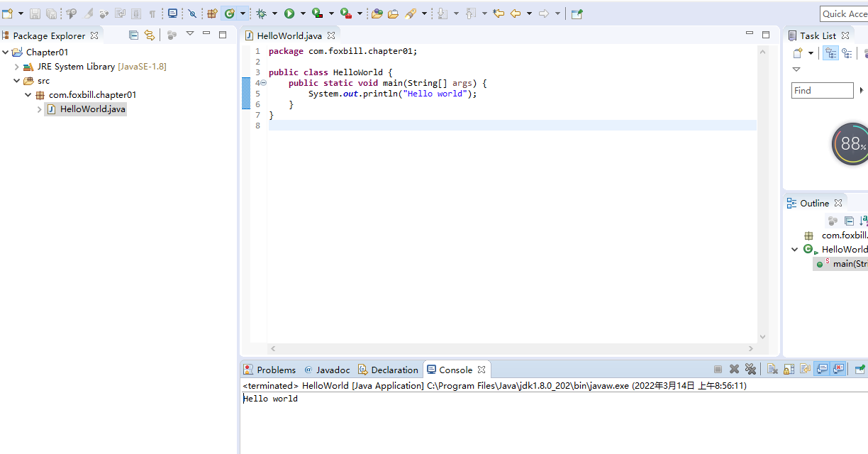Select the HelloWorld.java editor tab
Viewport: 868px width, 454px height.
[289, 35]
